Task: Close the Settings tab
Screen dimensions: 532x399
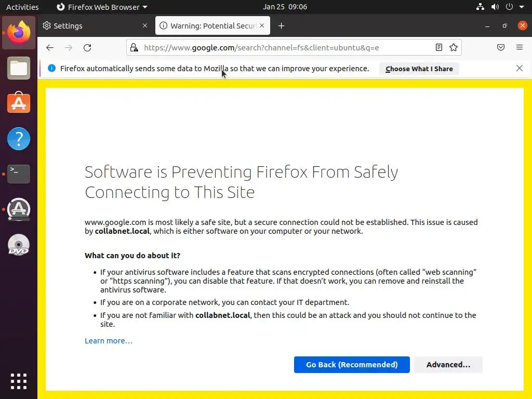Action: pyautogui.click(x=145, y=26)
